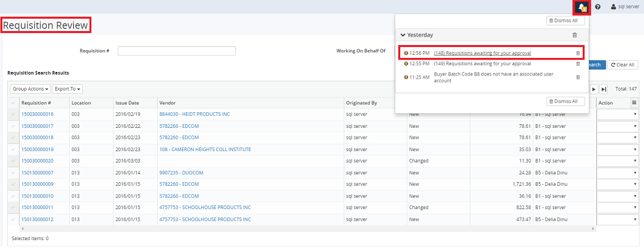The width and height of the screenshot is (644, 251).
Task: Toggle the select-all checkbox in grid header
Action: (x=13, y=103)
